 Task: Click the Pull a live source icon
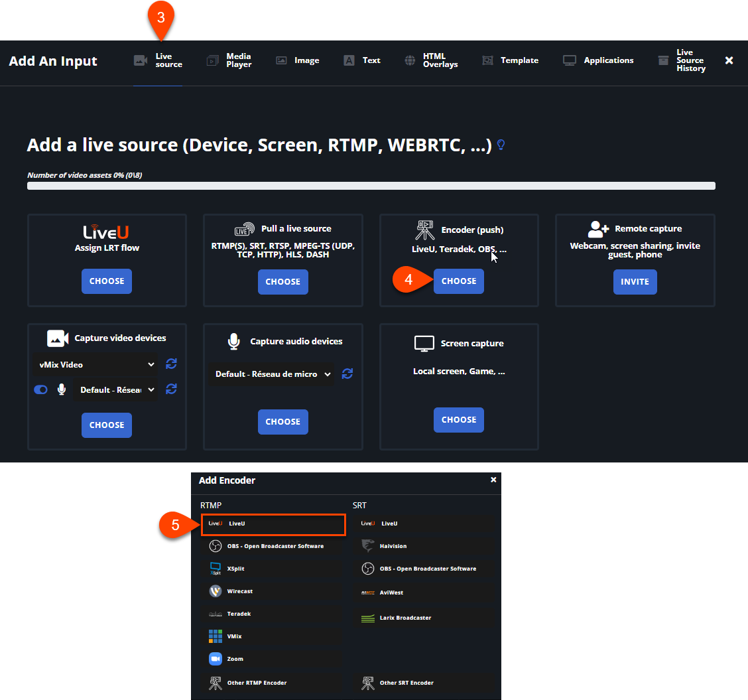point(244,229)
